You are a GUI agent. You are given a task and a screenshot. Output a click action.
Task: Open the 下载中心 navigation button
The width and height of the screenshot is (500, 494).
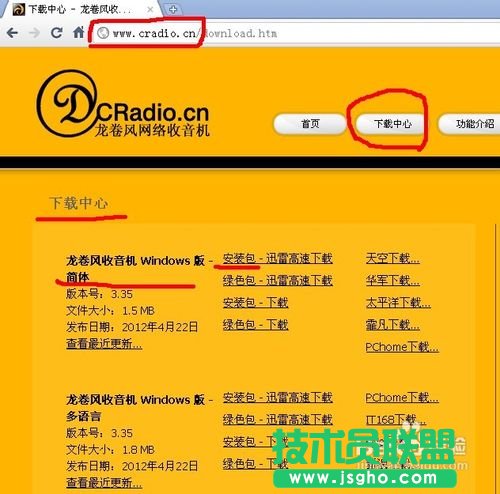(392, 124)
